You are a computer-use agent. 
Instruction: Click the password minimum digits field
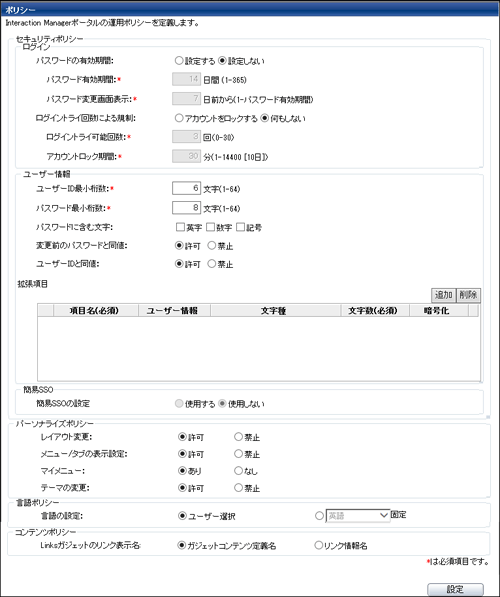tap(186, 208)
